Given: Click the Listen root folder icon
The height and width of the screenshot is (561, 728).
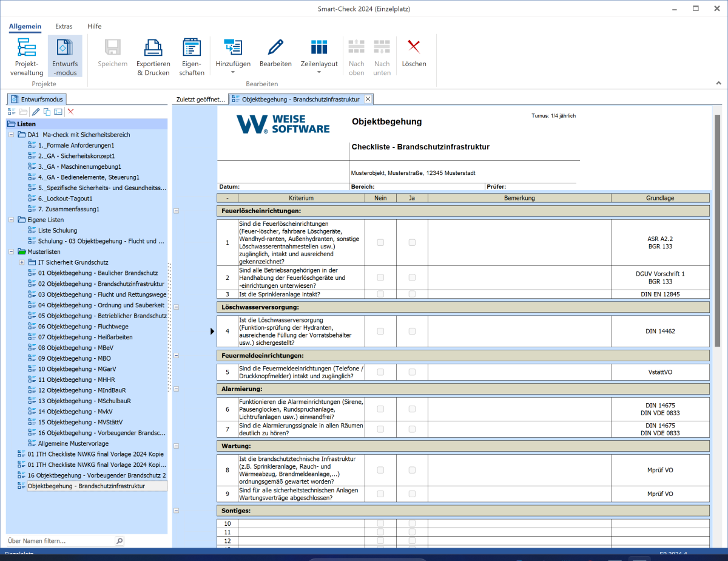Looking at the screenshot, I should click(x=12, y=124).
